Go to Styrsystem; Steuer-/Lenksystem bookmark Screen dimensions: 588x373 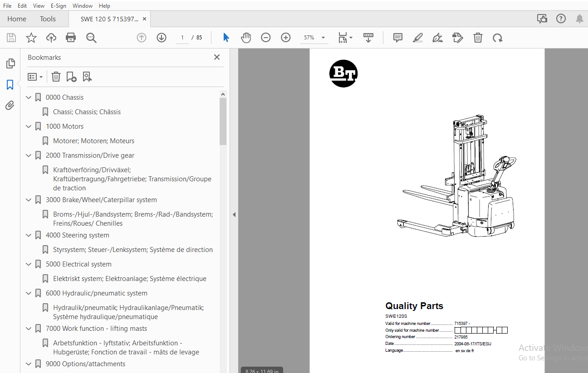(133, 250)
